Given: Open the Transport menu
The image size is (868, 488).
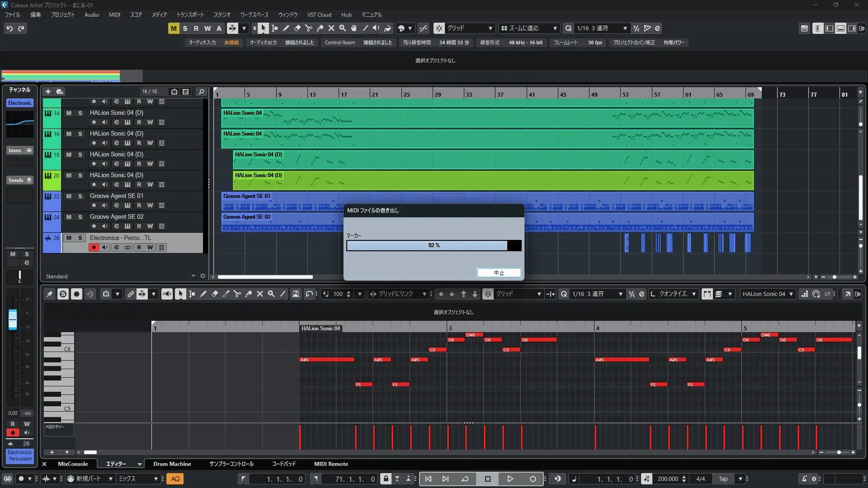Looking at the screenshot, I should coord(190,14).
